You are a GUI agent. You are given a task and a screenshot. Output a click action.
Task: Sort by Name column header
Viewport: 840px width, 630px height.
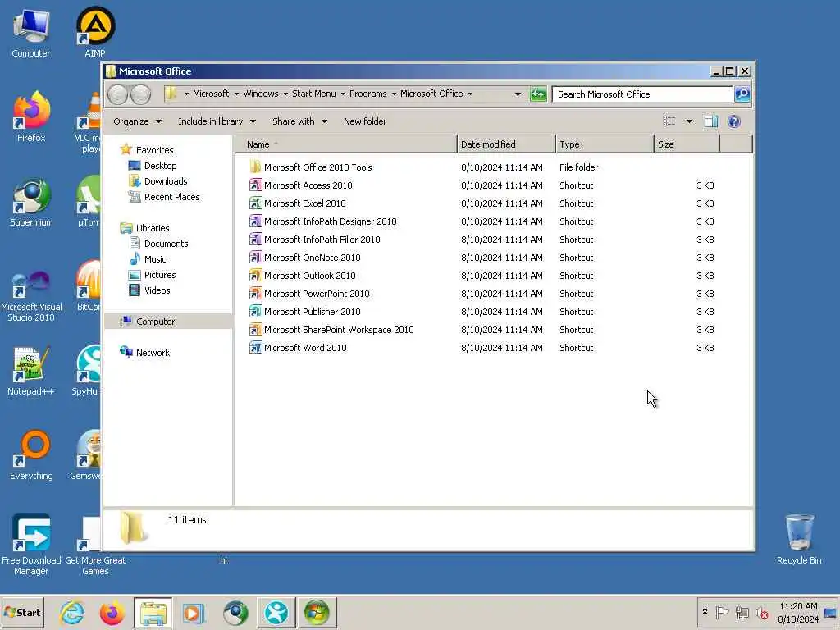pos(346,144)
